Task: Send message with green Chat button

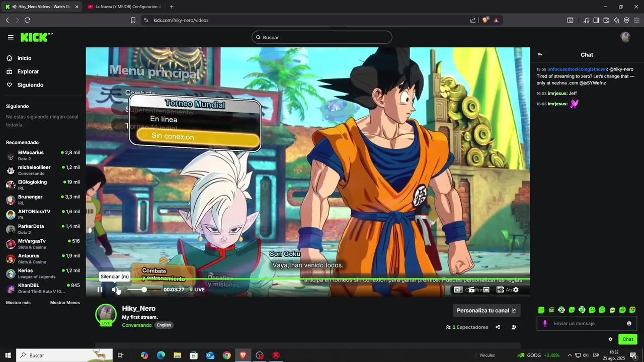Action: 627,339
